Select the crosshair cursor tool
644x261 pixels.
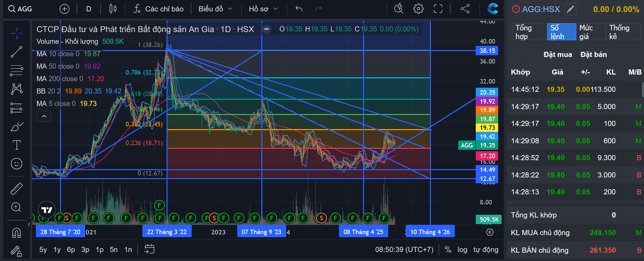pyautogui.click(x=17, y=33)
